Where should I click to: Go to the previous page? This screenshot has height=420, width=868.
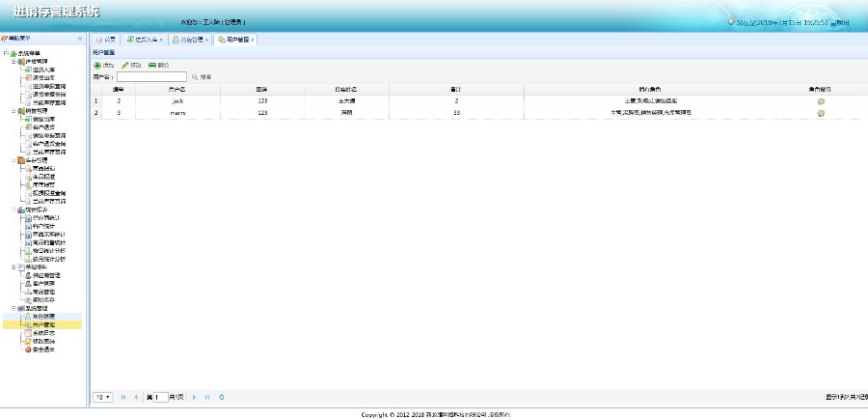click(x=136, y=397)
